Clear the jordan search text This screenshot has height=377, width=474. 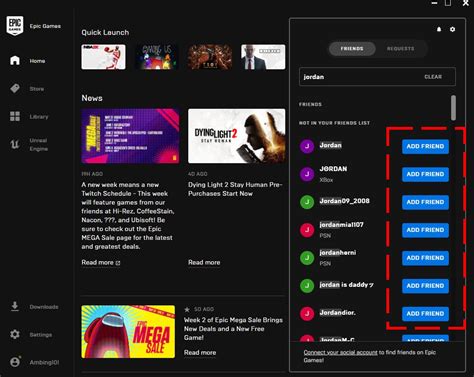(433, 77)
